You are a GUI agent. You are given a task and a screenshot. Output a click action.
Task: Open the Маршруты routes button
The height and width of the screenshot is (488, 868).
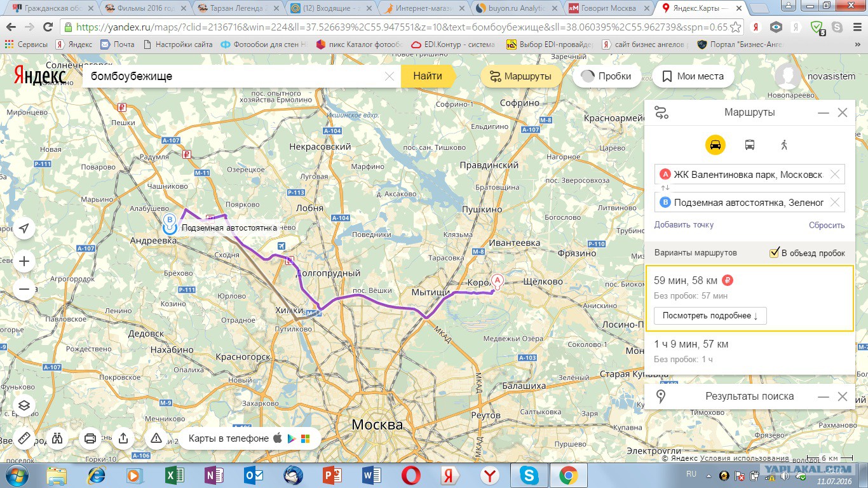(520, 76)
